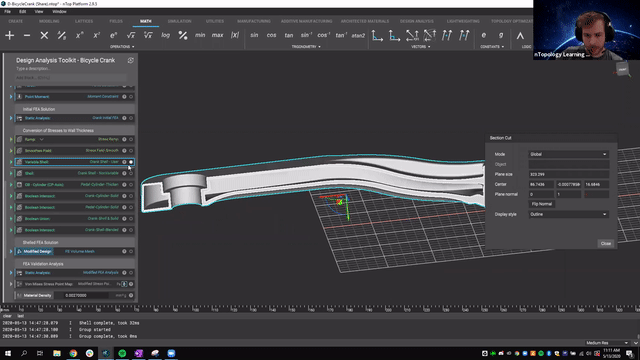
Task: Expand the Point Moment block
Action: coord(11,97)
